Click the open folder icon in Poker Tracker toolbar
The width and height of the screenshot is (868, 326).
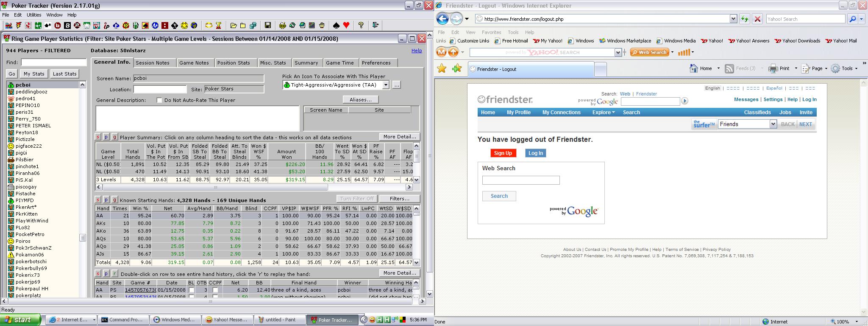tap(233, 25)
